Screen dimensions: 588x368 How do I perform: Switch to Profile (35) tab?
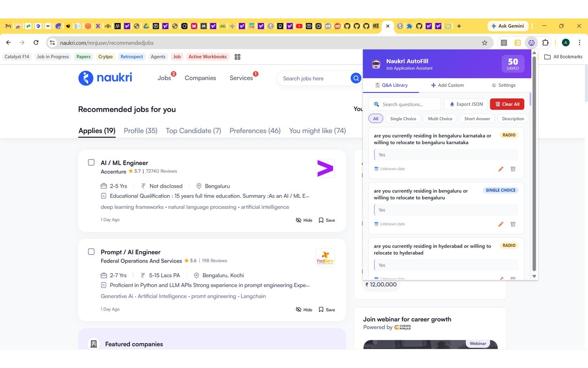(141, 131)
